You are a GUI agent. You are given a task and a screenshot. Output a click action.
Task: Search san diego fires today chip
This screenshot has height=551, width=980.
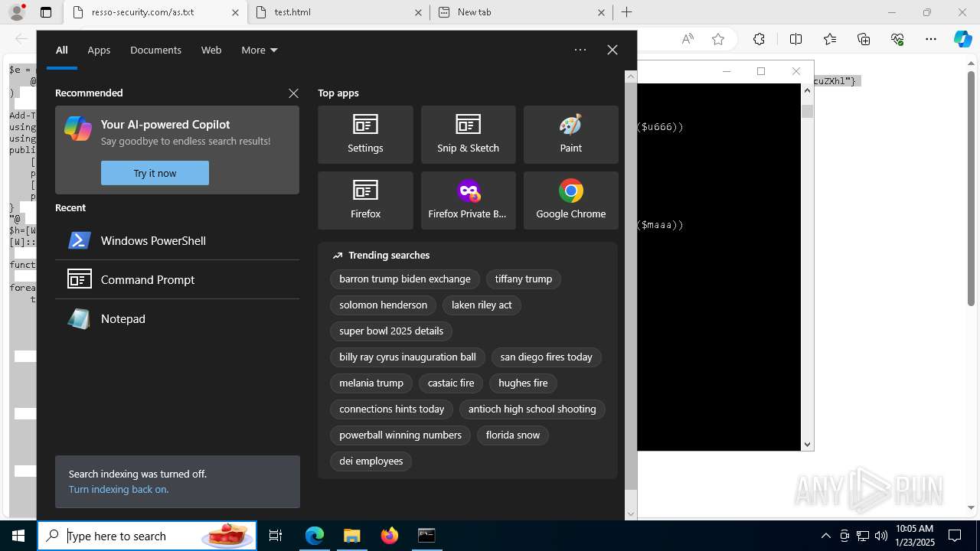547,357
